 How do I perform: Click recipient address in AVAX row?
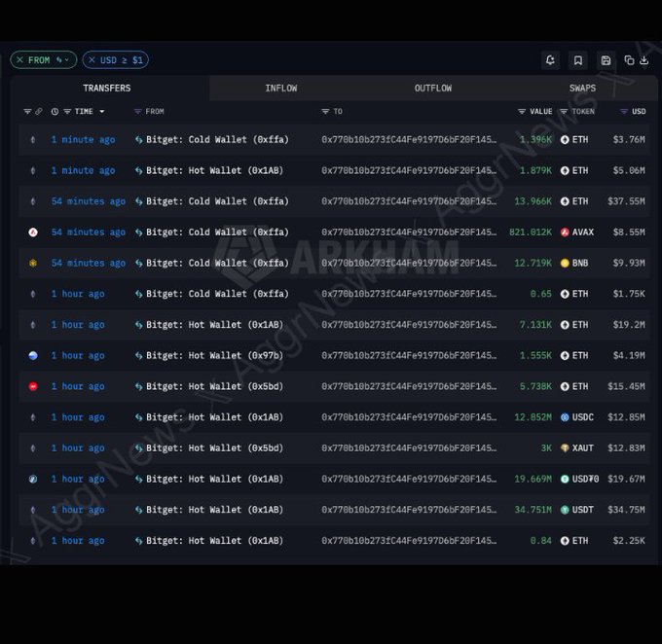pos(409,233)
